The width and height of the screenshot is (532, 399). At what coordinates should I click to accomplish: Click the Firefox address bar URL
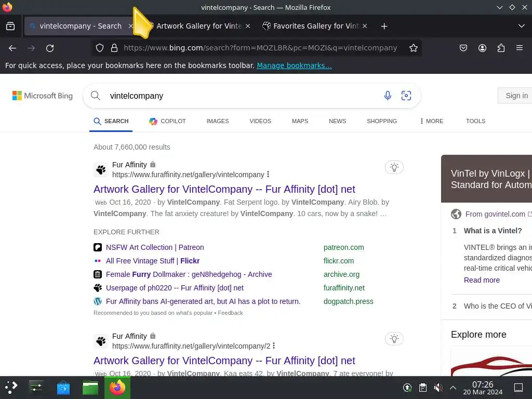260,48
